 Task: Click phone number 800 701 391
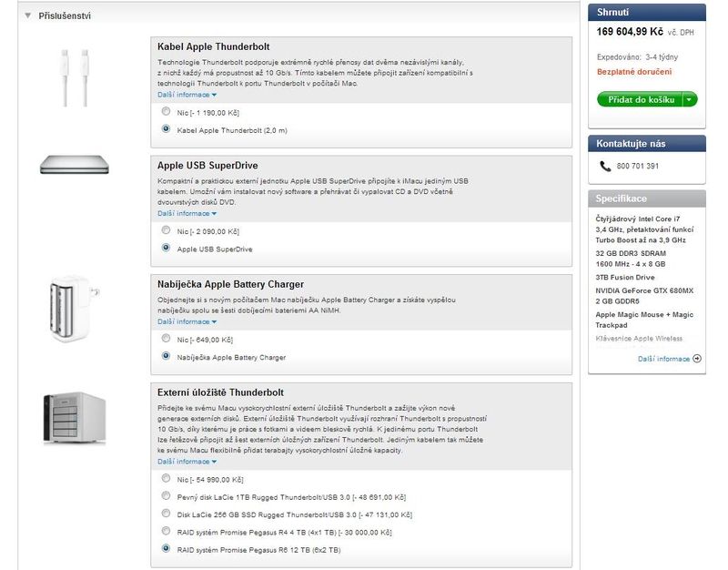pos(638,167)
